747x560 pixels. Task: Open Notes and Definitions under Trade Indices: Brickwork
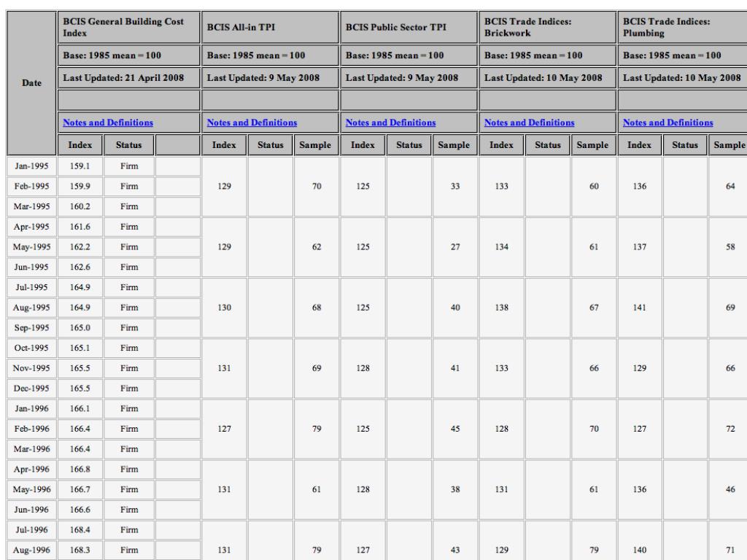529,122
